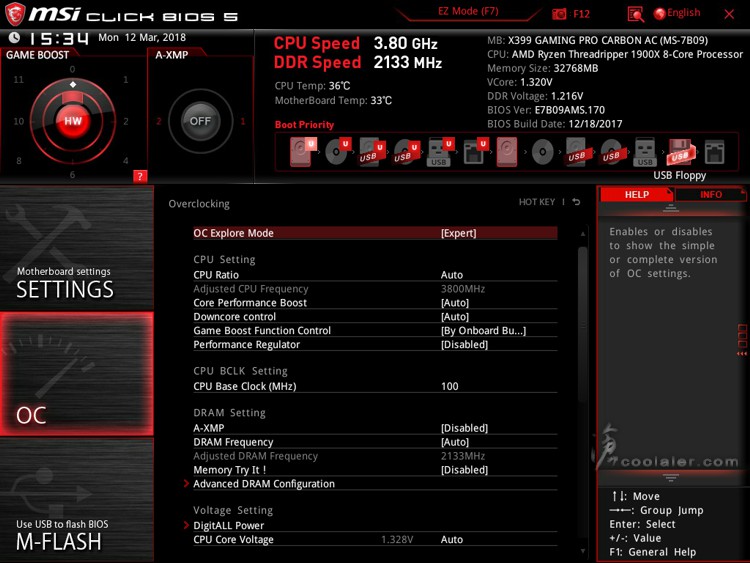Click the Boot Priority label
Viewport: 750px width, 563px height.
coord(304,125)
